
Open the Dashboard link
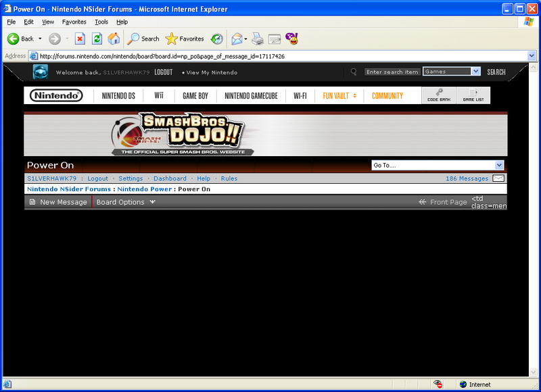click(170, 178)
